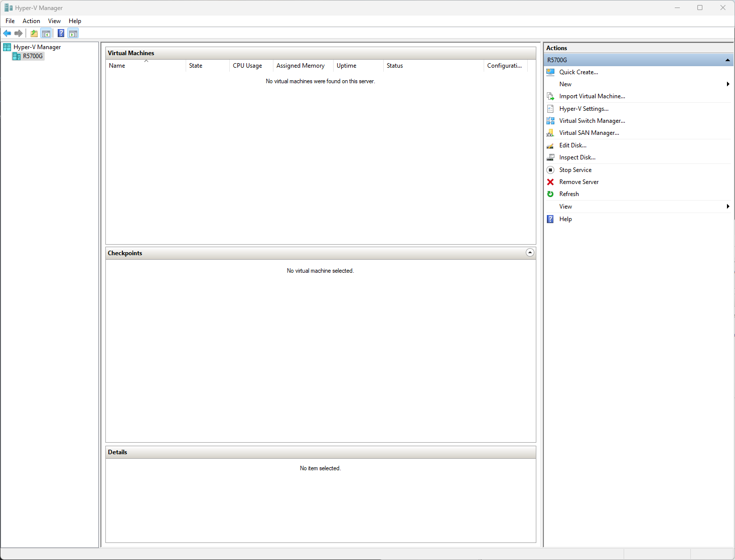
Task: Expand the View submenu arrow in Actions
Action: 728,207
